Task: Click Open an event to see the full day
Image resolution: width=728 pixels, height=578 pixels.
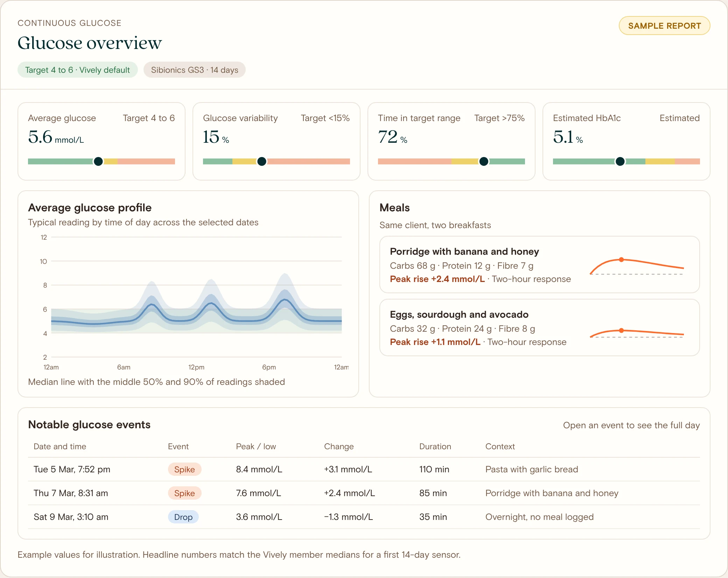Action: (631, 425)
